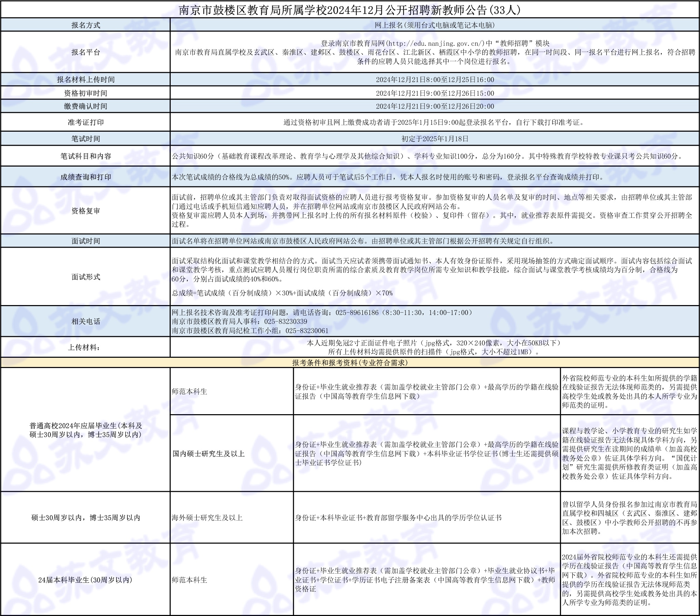Viewport: 700px width, 616px height.
Task: Select the 笔试科目和内容 label cell
Action: [86, 156]
